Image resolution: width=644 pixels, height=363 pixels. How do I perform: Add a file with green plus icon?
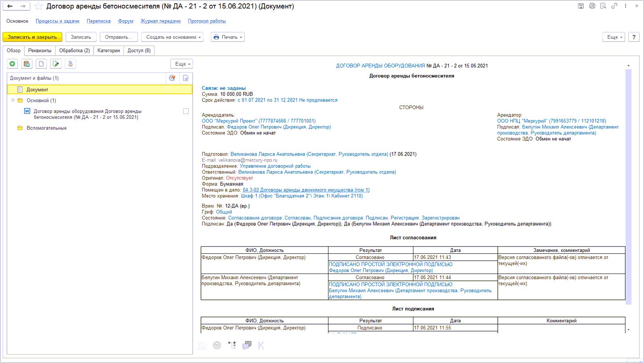point(12,64)
